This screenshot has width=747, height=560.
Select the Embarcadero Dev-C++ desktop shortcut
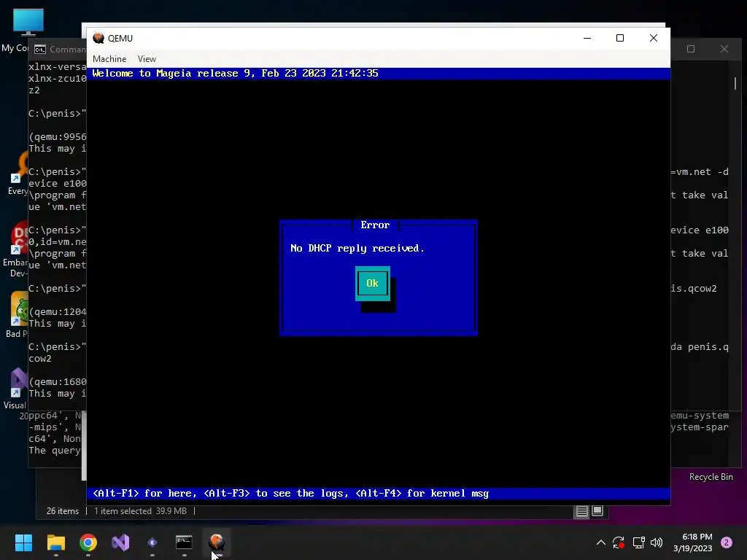click(x=15, y=249)
